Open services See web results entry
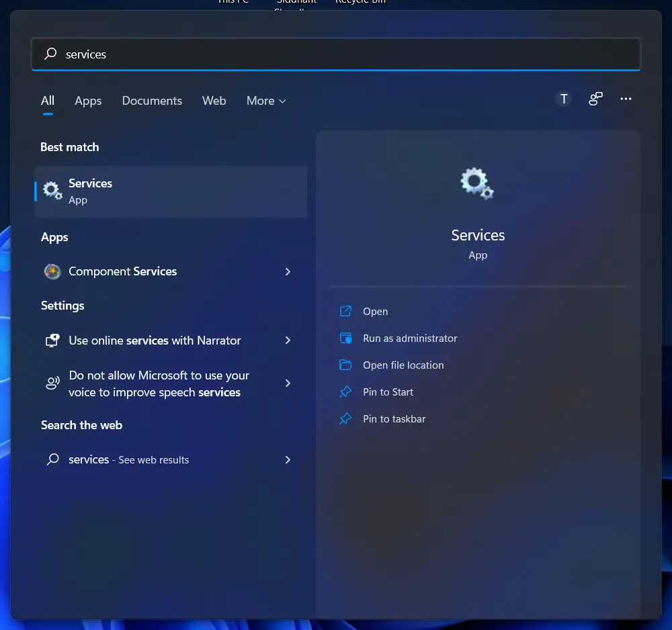The width and height of the screenshot is (672, 630). [x=171, y=459]
